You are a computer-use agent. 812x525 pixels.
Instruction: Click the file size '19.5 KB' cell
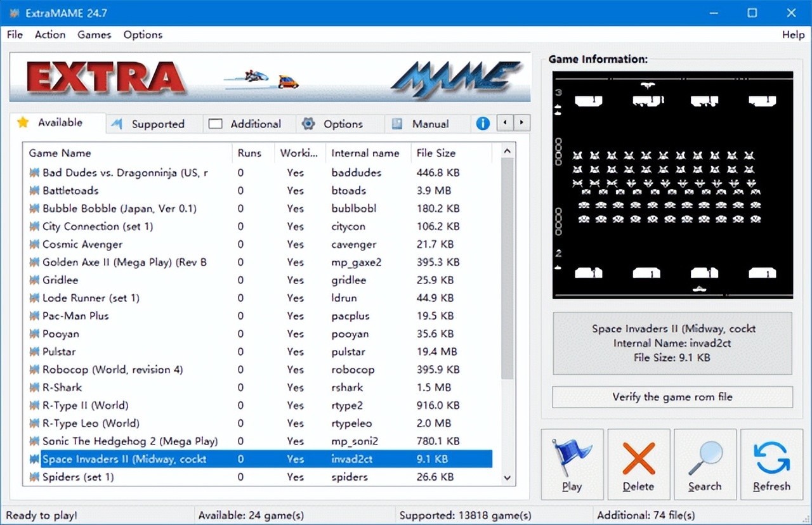435,316
